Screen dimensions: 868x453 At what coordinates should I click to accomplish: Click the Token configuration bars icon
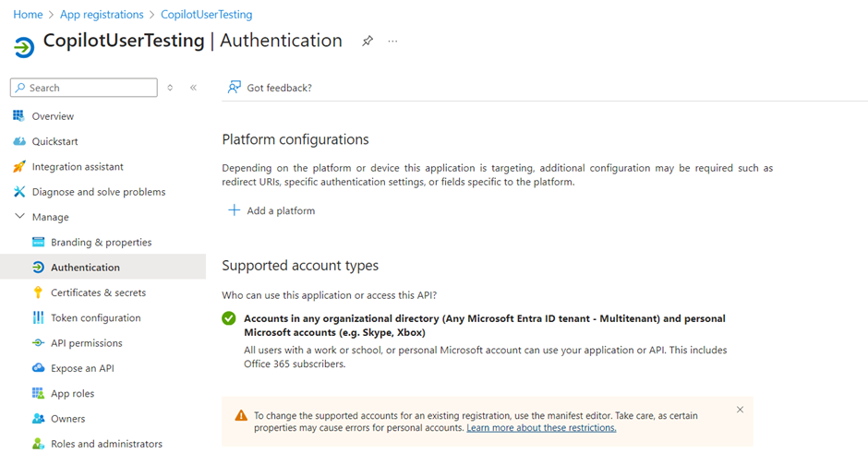point(38,317)
